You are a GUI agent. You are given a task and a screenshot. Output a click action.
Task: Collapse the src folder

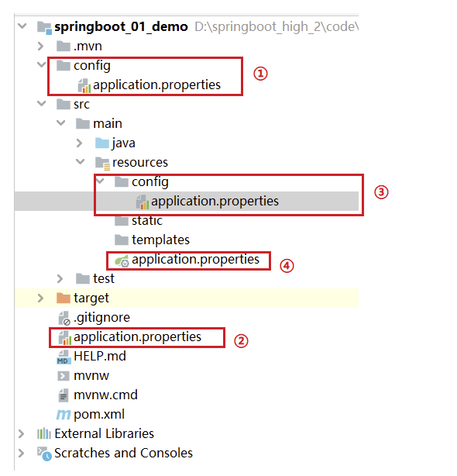41,104
